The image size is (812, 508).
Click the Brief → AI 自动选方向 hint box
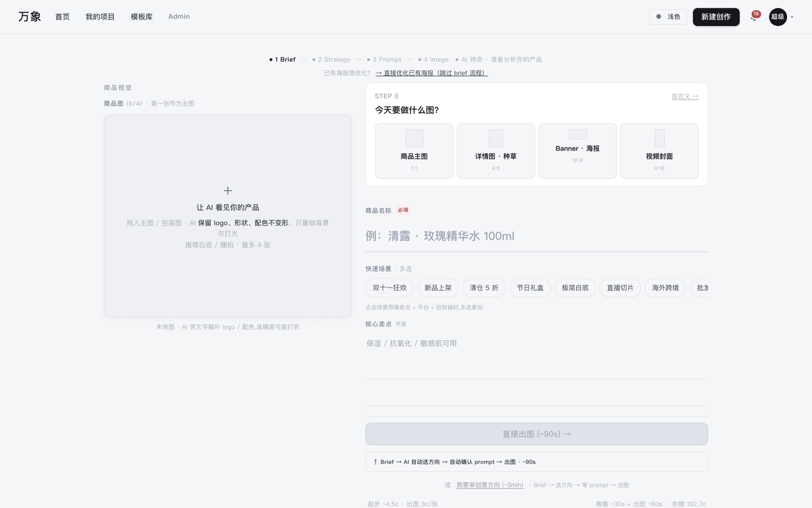point(536,462)
